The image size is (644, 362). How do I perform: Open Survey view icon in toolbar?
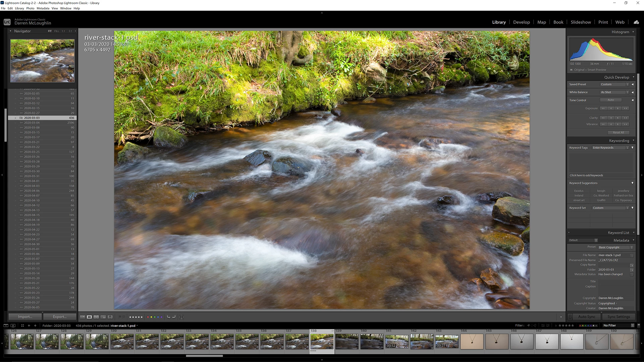click(103, 317)
